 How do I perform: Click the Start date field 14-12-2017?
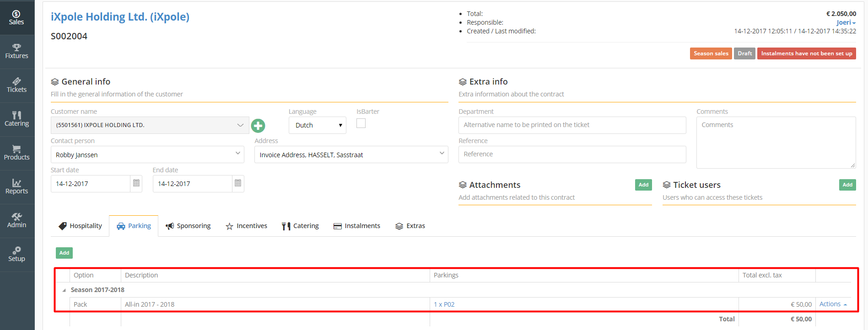click(91, 184)
